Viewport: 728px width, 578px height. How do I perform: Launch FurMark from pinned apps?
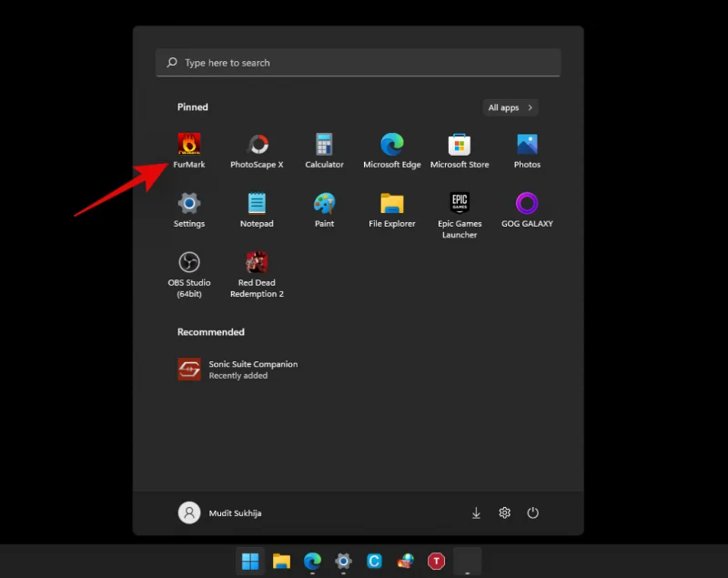189,144
